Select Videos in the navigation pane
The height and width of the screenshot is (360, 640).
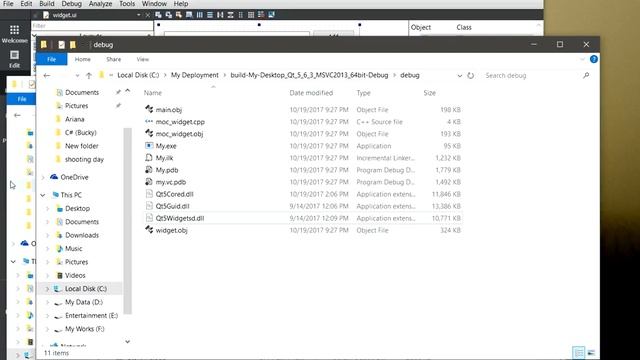(75, 276)
